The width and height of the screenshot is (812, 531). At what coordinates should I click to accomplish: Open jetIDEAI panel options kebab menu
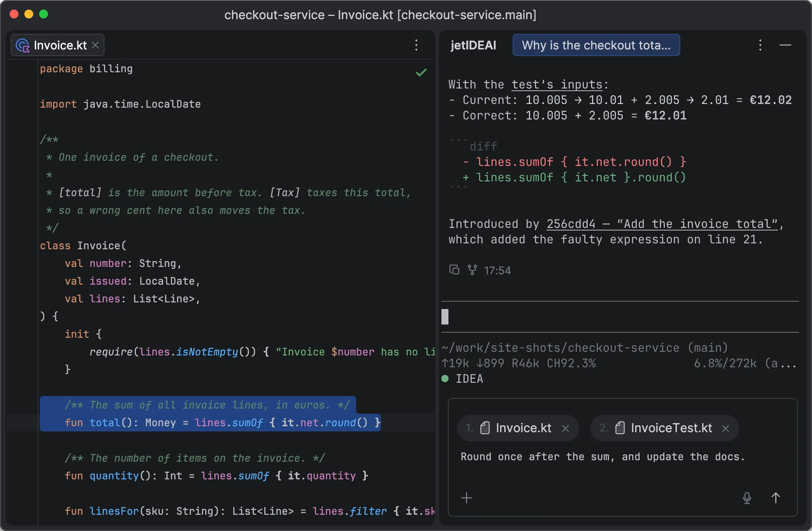coord(760,45)
